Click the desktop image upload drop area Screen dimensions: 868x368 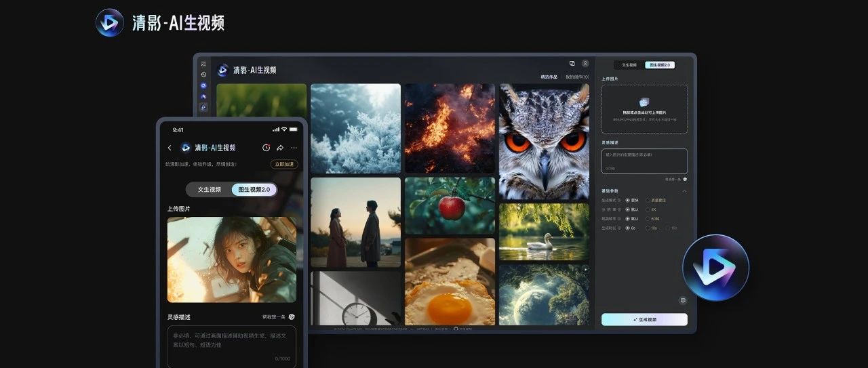[644, 109]
